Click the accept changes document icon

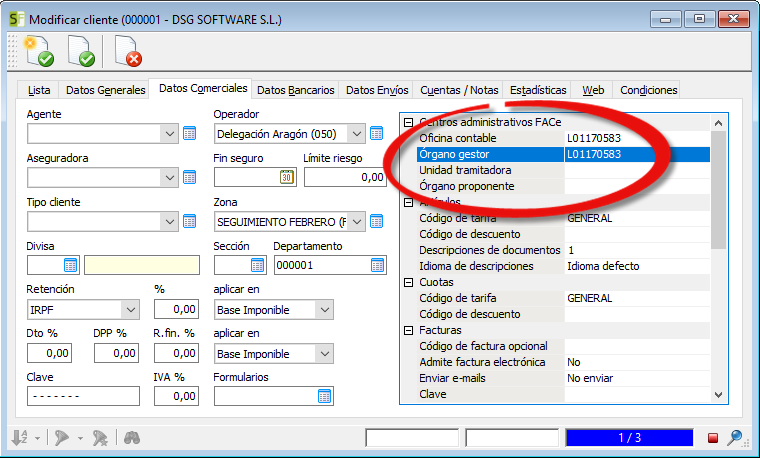coord(81,51)
